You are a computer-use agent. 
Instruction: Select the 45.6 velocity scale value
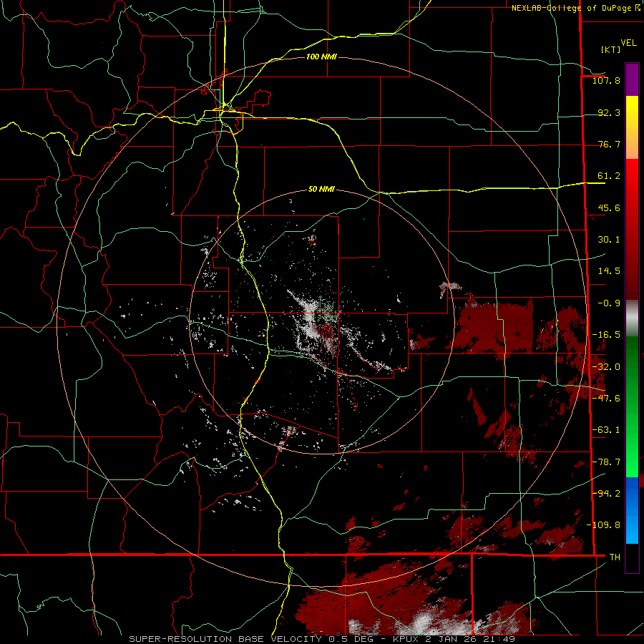[609, 208]
